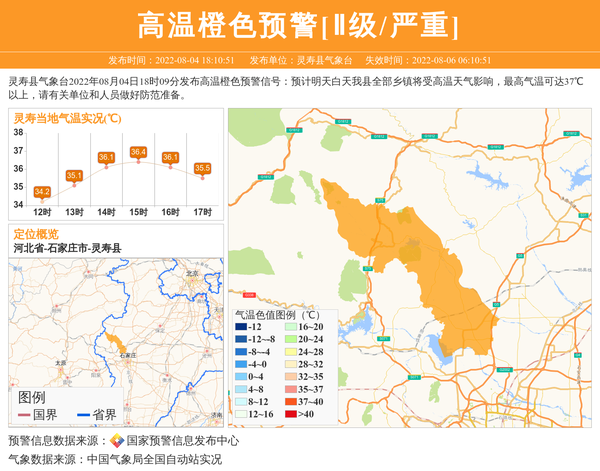Select the >40 red color swatch

(287, 414)
